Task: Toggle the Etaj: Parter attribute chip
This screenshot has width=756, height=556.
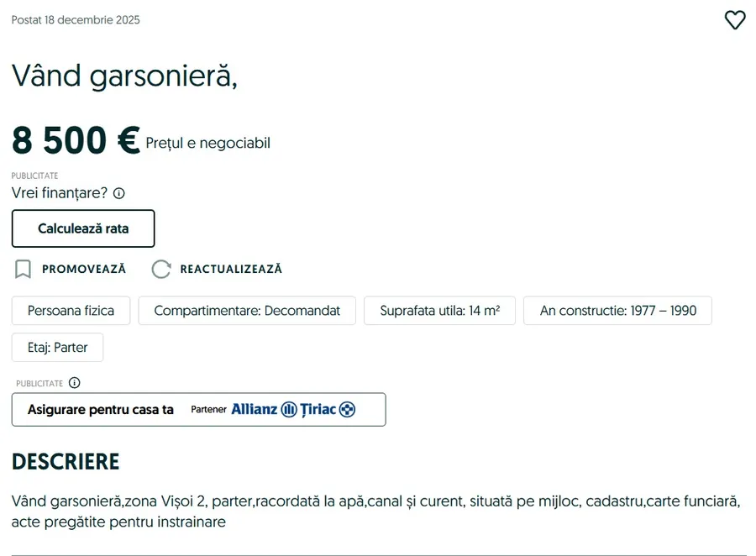Action: coord(57,347)
